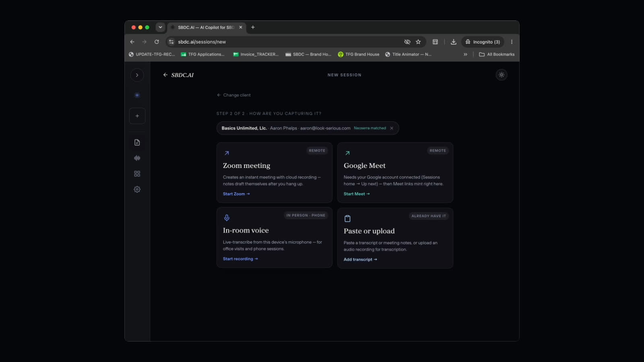Open All Bookmarks folder
The image size is (644, 362).
pyautogui.click(x=497, y=54)
